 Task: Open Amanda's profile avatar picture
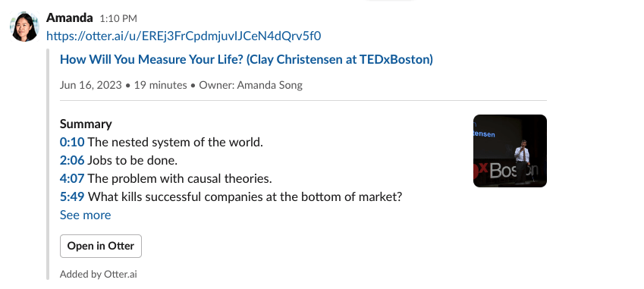(24, 27)
